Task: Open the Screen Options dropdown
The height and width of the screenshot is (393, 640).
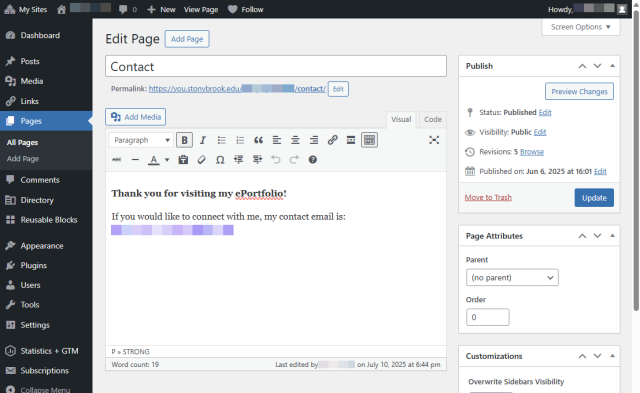Action: (x=580, y=27)
